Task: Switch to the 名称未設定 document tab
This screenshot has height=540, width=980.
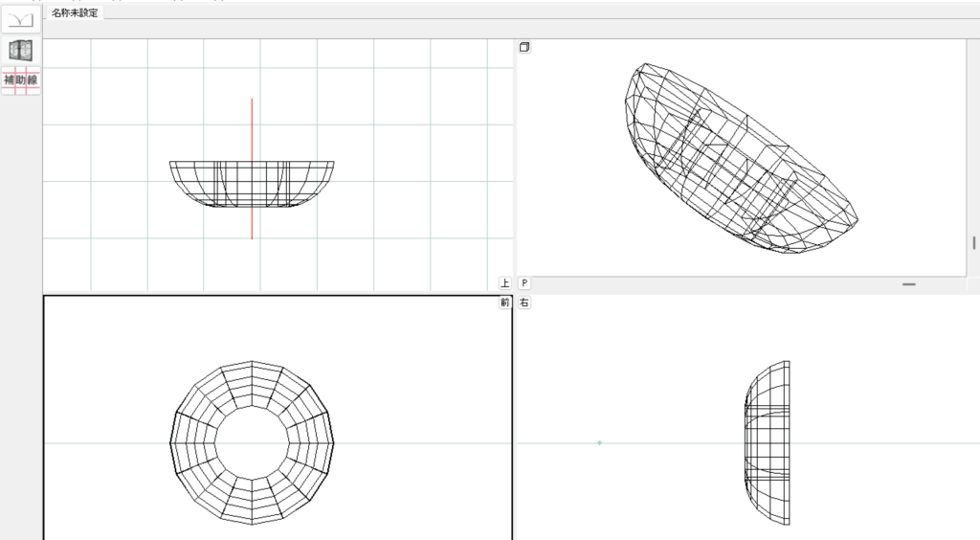Action: 75,12
